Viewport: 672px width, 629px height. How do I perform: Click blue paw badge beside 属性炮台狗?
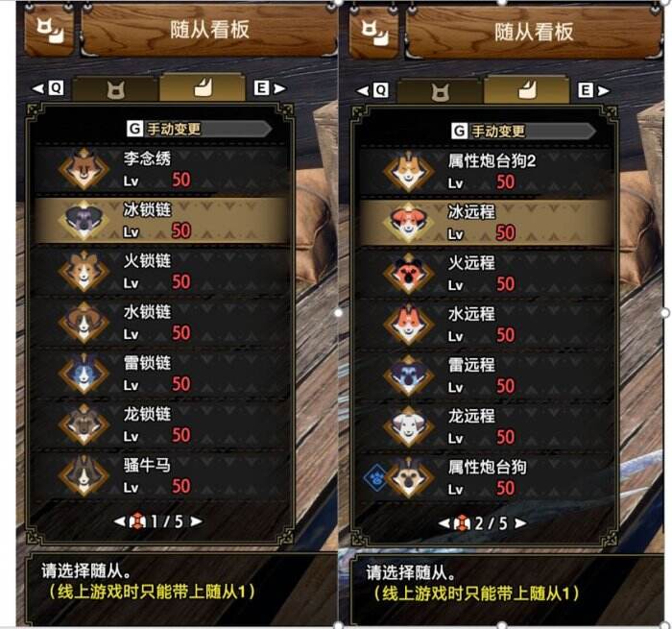[374, 478]
